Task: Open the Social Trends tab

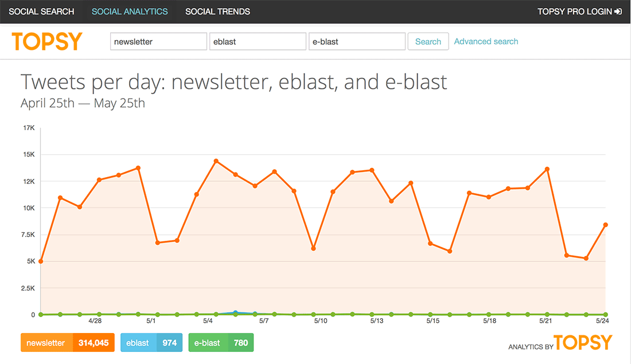Action: tap(218, 11)
